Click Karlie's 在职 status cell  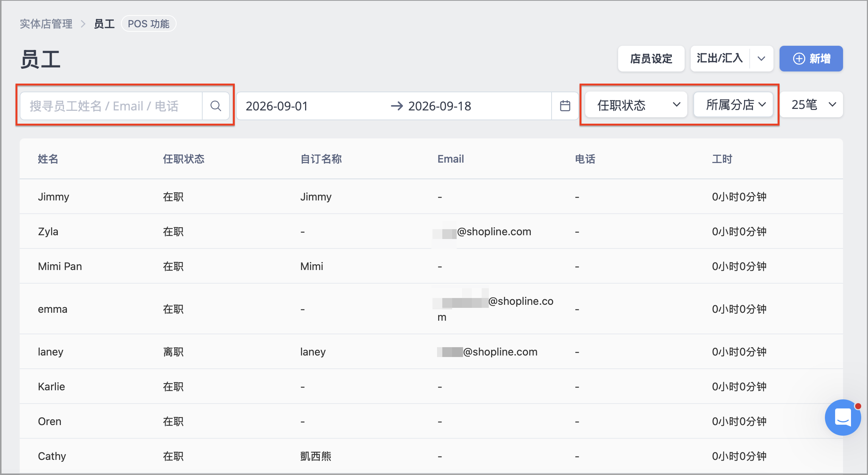(x=173, y=387)
